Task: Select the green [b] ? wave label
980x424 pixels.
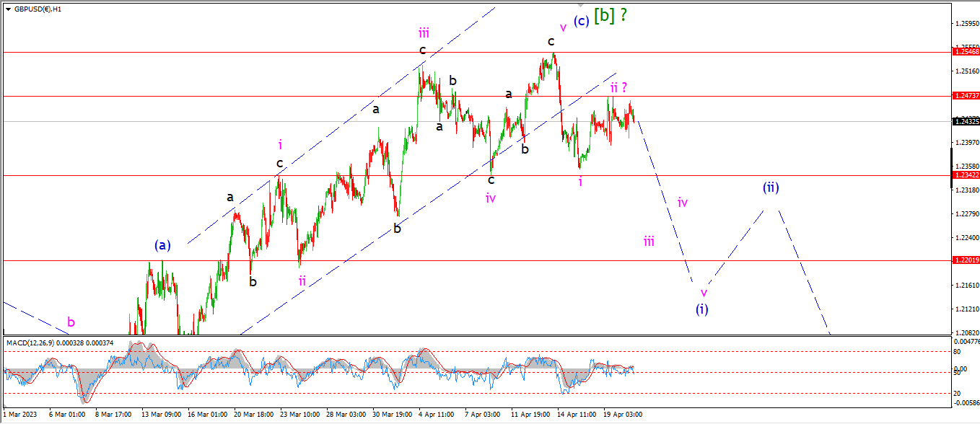Action: (x=610, y=15)
